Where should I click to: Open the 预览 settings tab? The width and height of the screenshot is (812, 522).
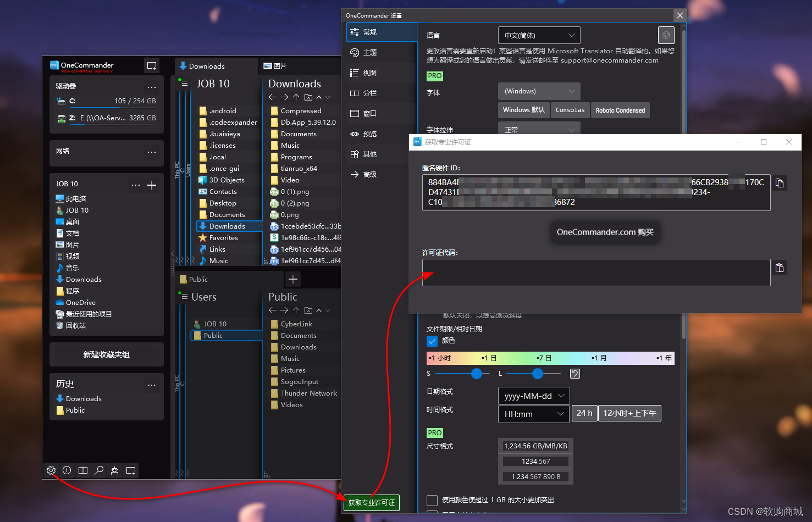pyautogui.click(x=382, y=134)
